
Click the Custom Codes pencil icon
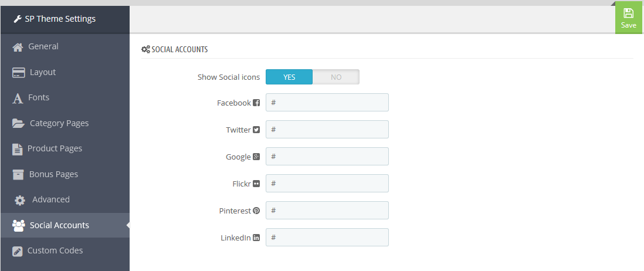point(17,251)
